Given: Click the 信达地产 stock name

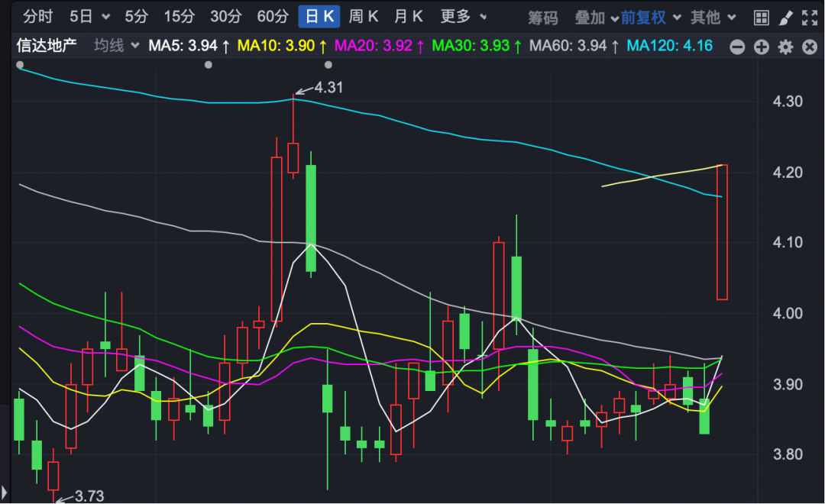Looking at the screenshot, I should click(x=47, y=46).
